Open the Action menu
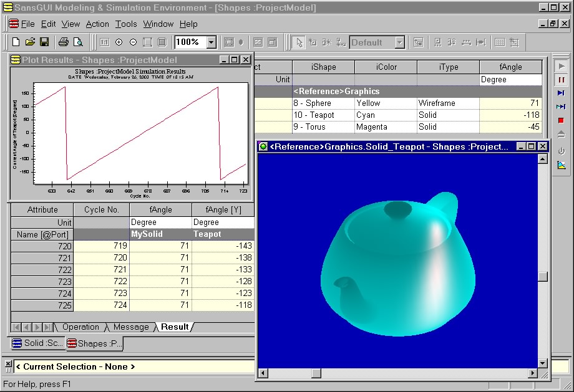Screen dimensions: 574x392 tap(97, 24)
